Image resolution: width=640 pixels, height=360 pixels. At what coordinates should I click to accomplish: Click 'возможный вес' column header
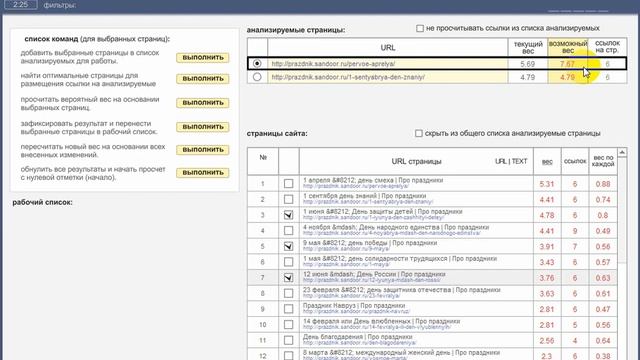[567, 47]
